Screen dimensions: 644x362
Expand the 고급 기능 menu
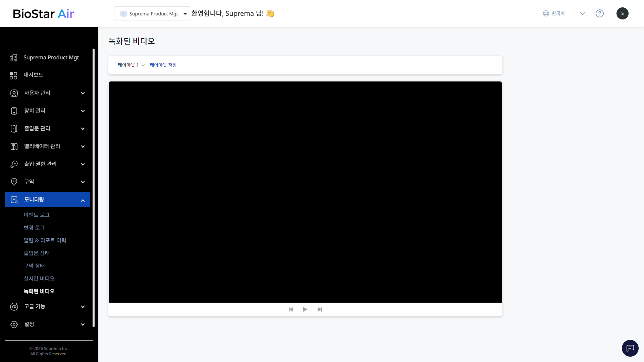click(83, 307)
